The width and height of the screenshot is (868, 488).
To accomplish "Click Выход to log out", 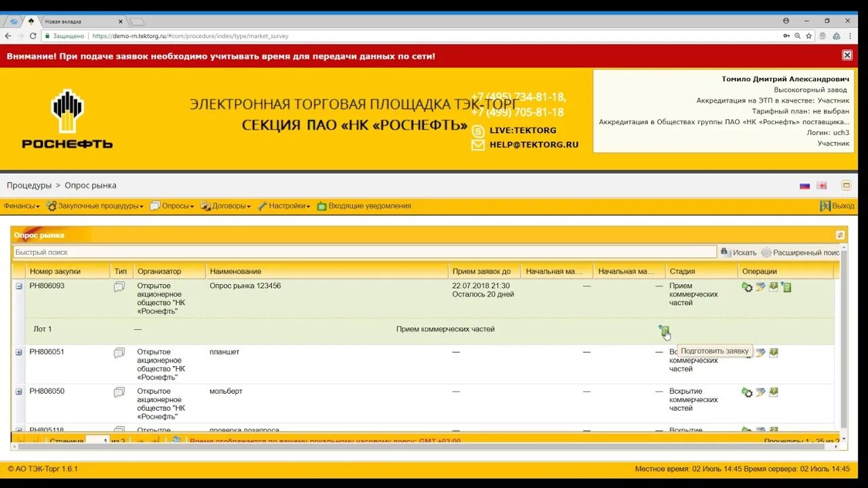I will 837,206.
